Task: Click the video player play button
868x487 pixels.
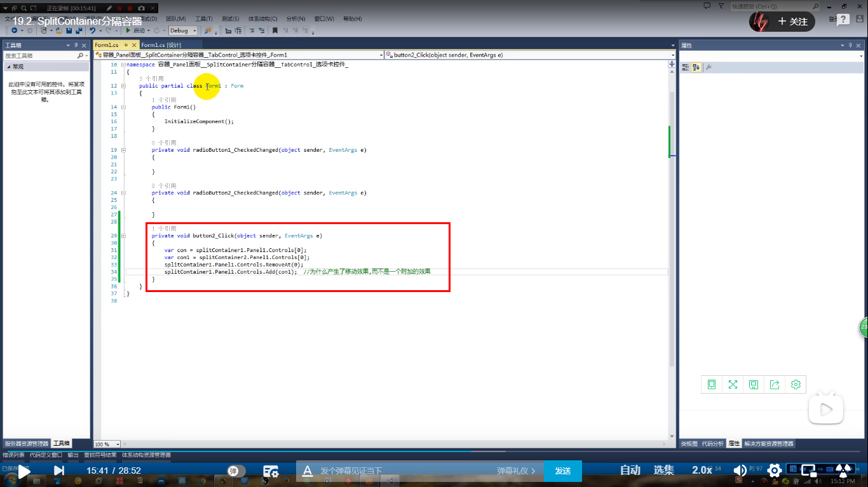Action: pyautogui.click(x=24, y=471)
